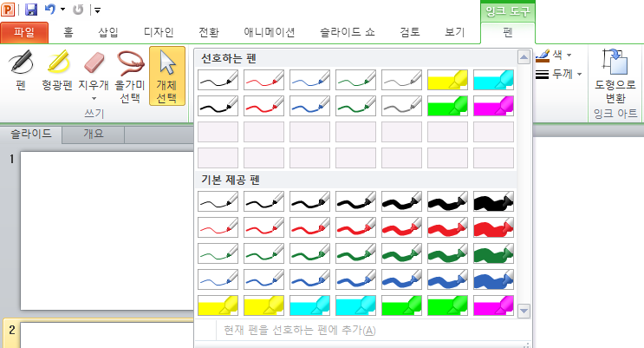644x348 pixels.
Task: Open the Undo history dropdown arrow
Action: tap(62, 9)
